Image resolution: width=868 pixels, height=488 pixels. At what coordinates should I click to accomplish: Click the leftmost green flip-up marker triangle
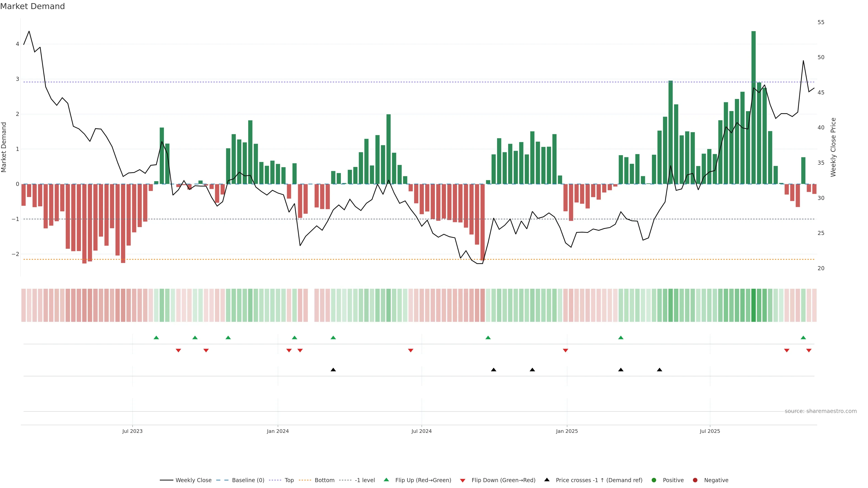[x=156, y=338]
